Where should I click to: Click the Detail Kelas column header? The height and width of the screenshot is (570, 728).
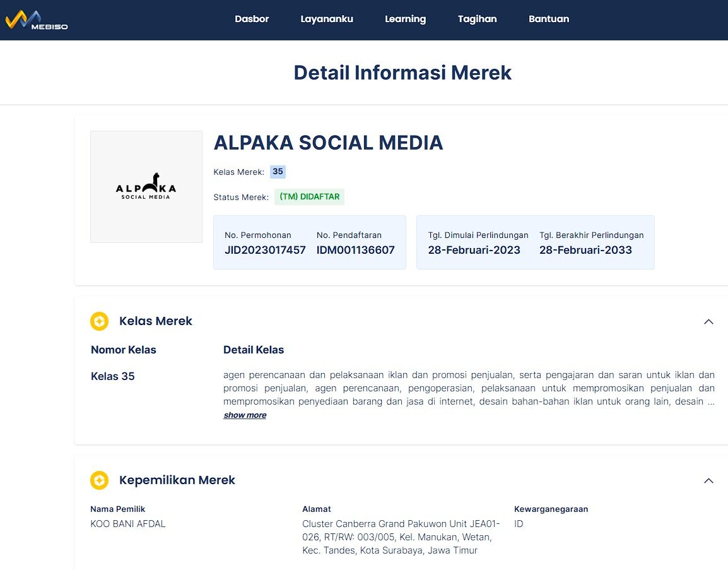[x=254, y=350]
